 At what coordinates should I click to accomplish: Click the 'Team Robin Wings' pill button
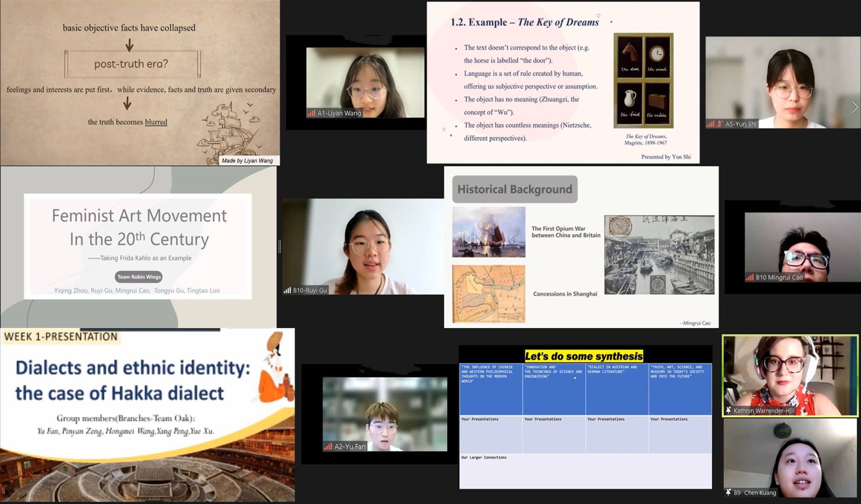pyautogui.click(x=139, y=277)
